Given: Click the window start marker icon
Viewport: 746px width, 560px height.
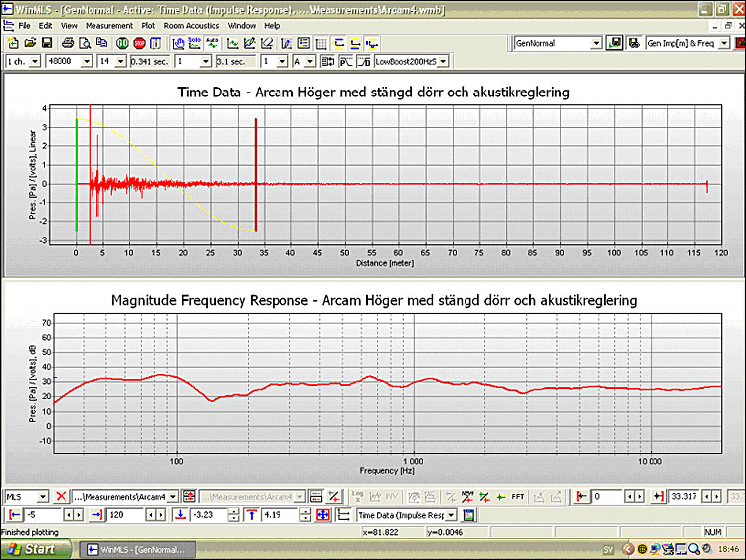Looking at the screenshot, I should [582, 497].
